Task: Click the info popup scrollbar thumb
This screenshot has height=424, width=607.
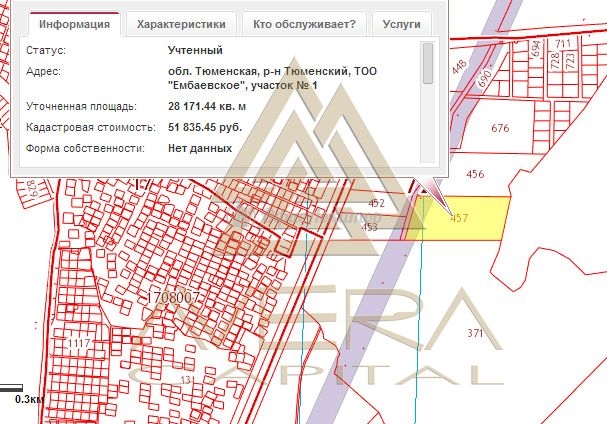Action: point(428,63)
